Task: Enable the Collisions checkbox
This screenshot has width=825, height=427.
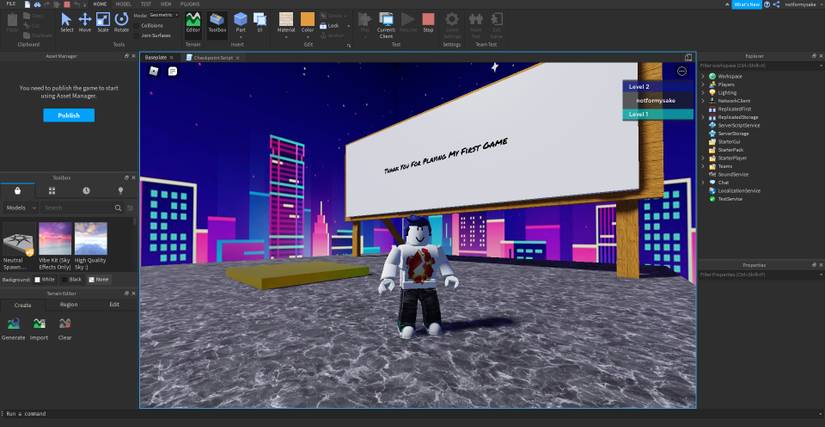Action: tap(137, 25)
